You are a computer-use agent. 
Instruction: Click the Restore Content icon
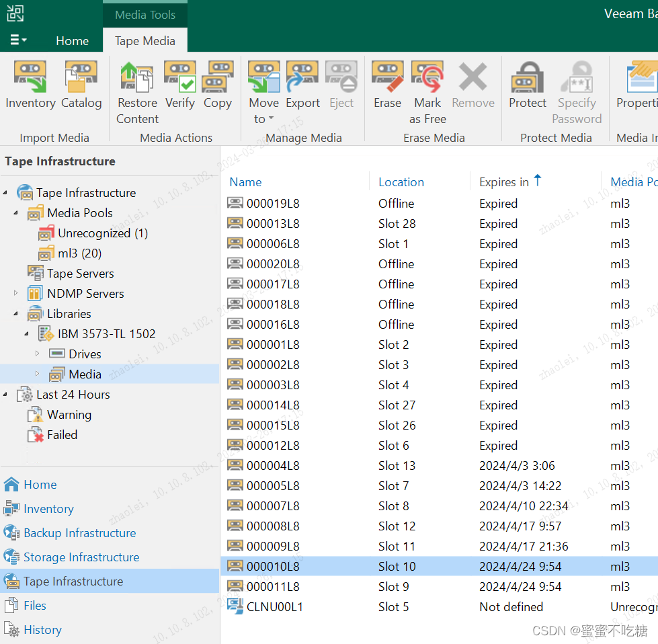click(x=137, y=77)
